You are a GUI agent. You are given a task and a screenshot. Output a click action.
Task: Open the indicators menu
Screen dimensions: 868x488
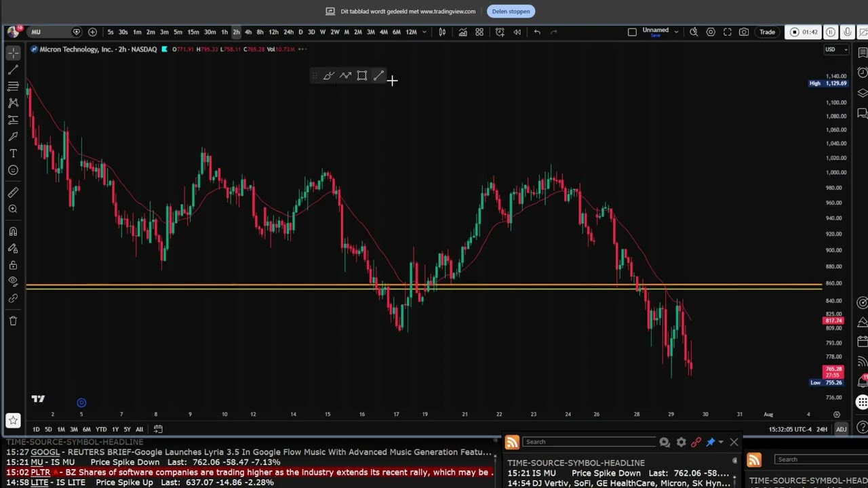[462, 32]
